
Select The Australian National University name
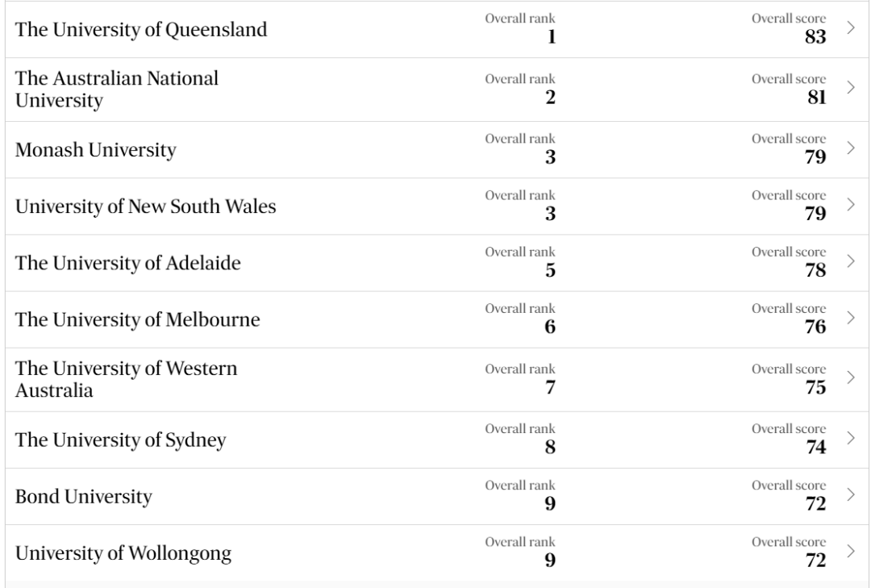tap(117, 90)
